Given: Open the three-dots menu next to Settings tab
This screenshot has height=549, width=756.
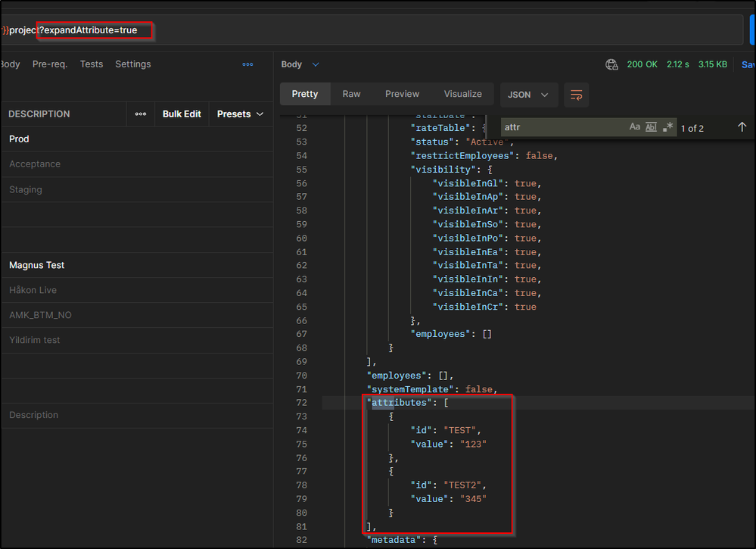Looking at the screenshot, I should point(247,64).
